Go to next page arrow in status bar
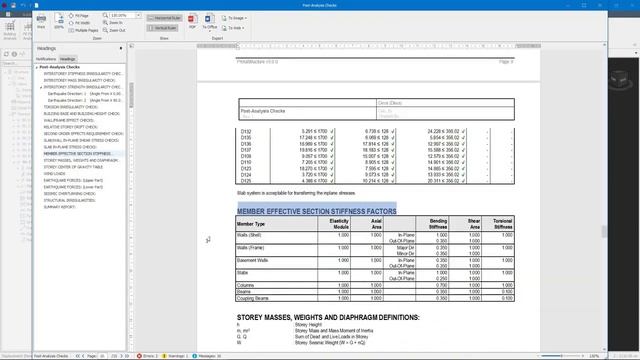Image resolution: width=640 pixels, height=360 pixels. pos(121,356)
